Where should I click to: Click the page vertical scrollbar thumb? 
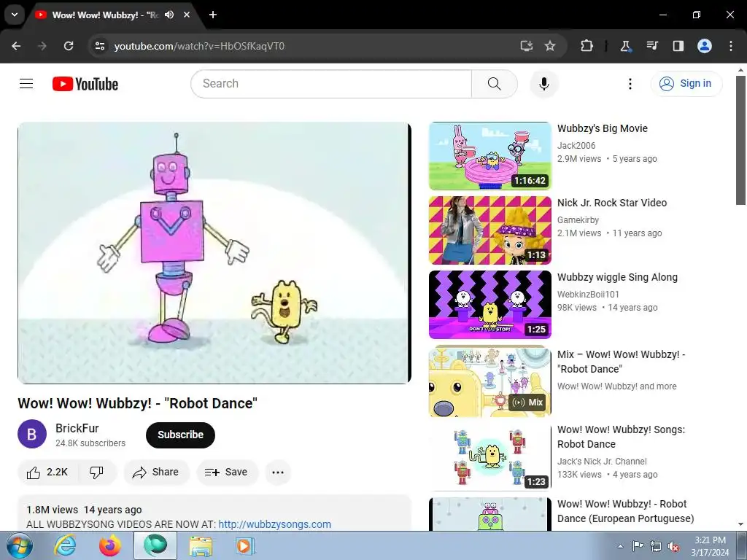click(x=740, y=141)
